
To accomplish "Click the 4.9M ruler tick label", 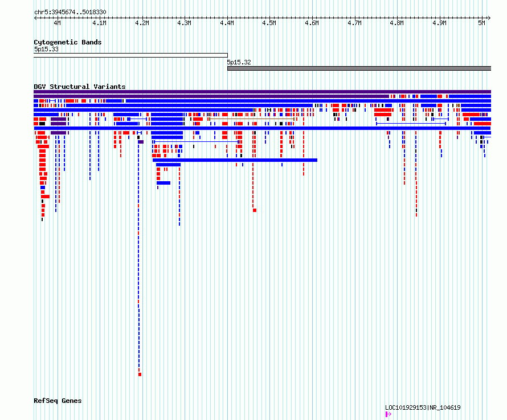I will point(439,23).
